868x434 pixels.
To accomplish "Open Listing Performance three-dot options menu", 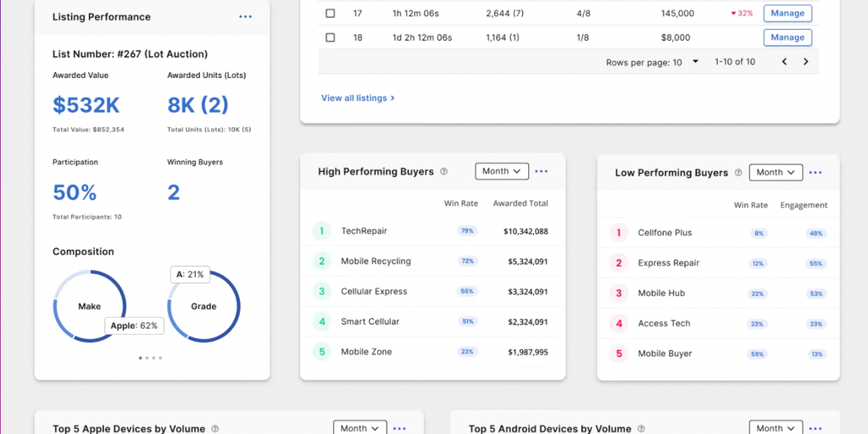I will (x=245, y=17).
